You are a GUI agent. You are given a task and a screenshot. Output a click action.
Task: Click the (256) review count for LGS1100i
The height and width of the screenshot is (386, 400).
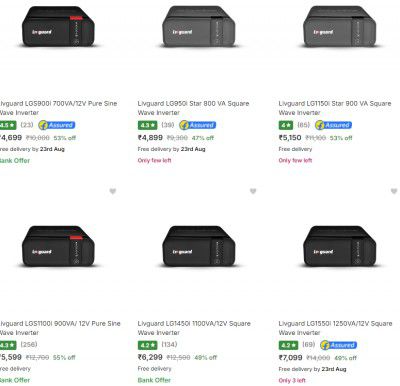click(29, 344)
